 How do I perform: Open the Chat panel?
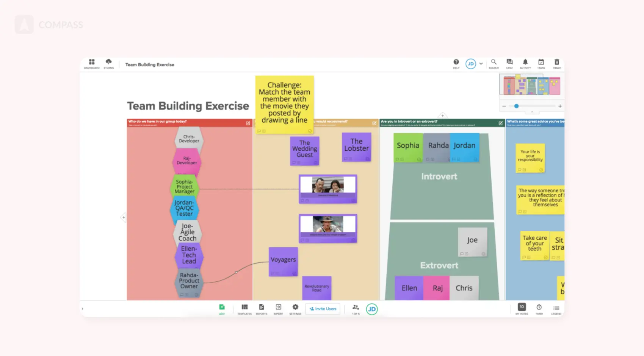[x=509, y=64]
